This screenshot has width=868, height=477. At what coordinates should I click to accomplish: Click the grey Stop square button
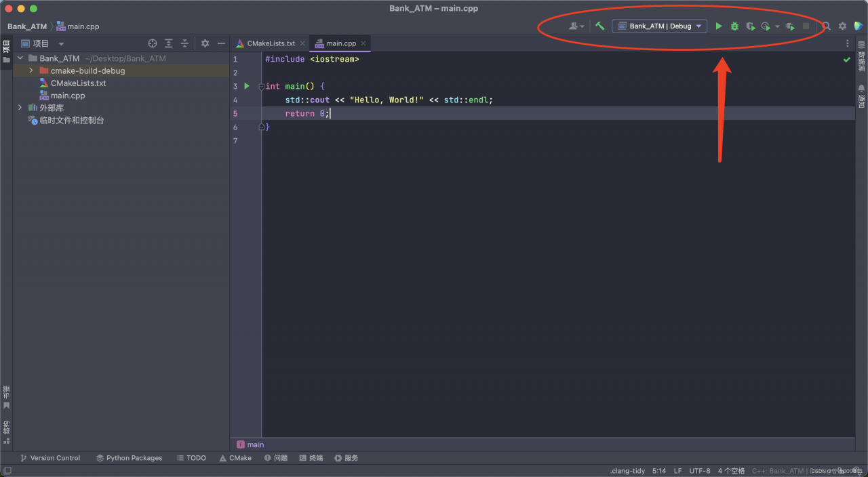(806, 26)
